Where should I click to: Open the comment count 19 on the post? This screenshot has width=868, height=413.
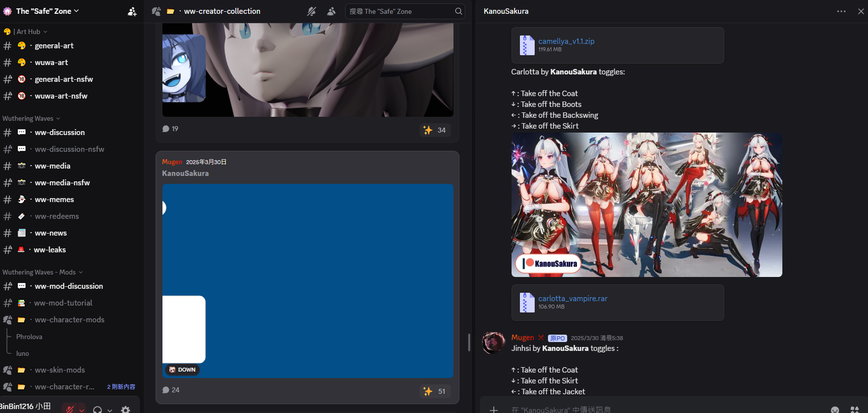point(170,129)
